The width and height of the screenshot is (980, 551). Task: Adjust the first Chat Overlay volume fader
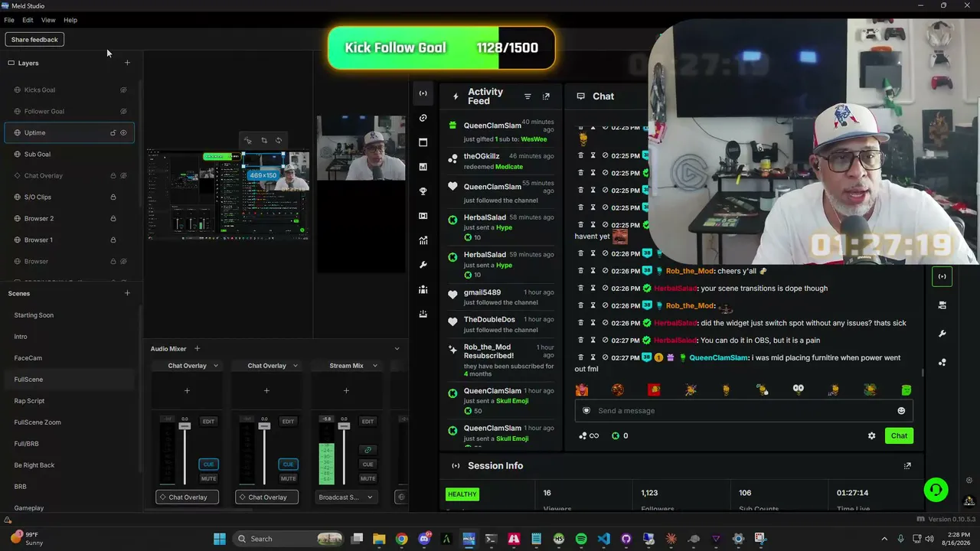point(185,425)
